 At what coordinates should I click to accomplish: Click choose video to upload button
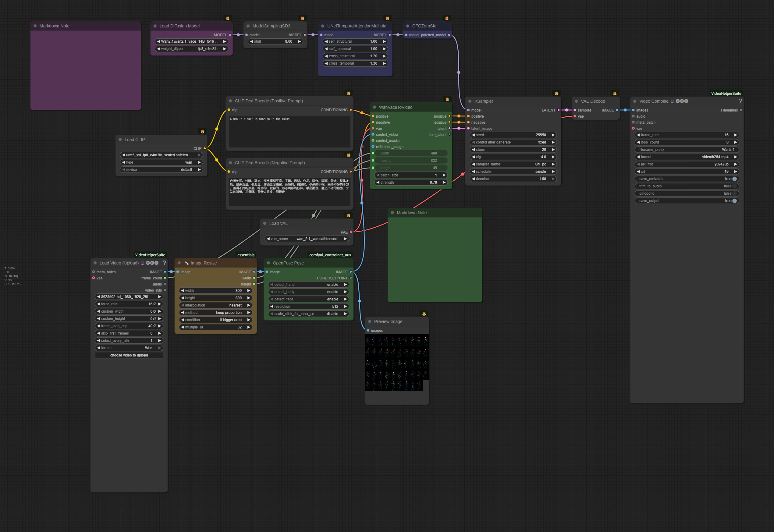(129, 355)
